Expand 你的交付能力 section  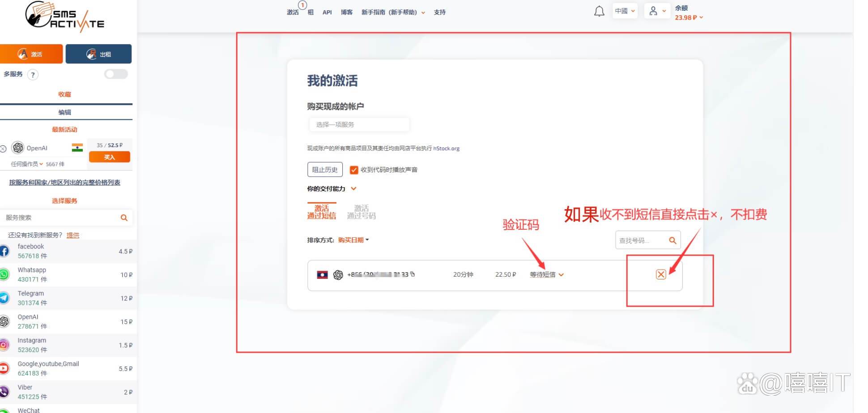pyautogui.click(x=332, y=189)
